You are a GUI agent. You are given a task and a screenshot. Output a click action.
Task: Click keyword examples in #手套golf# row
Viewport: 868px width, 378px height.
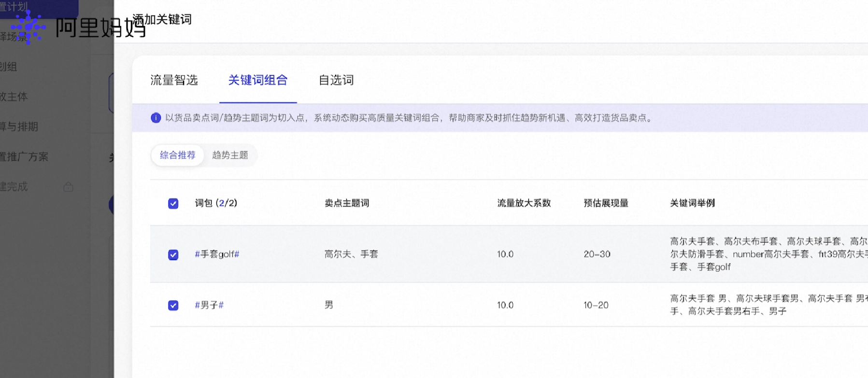pos(768,254)
